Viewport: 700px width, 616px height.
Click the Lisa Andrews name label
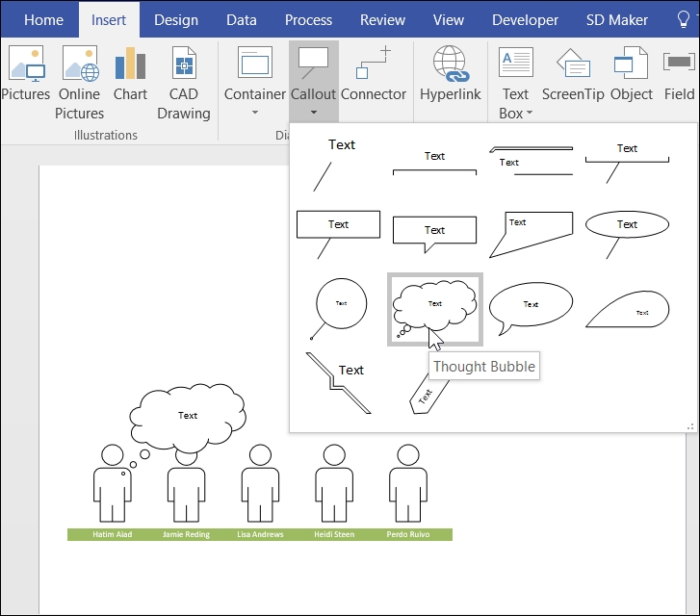click(x=260, y=534)
